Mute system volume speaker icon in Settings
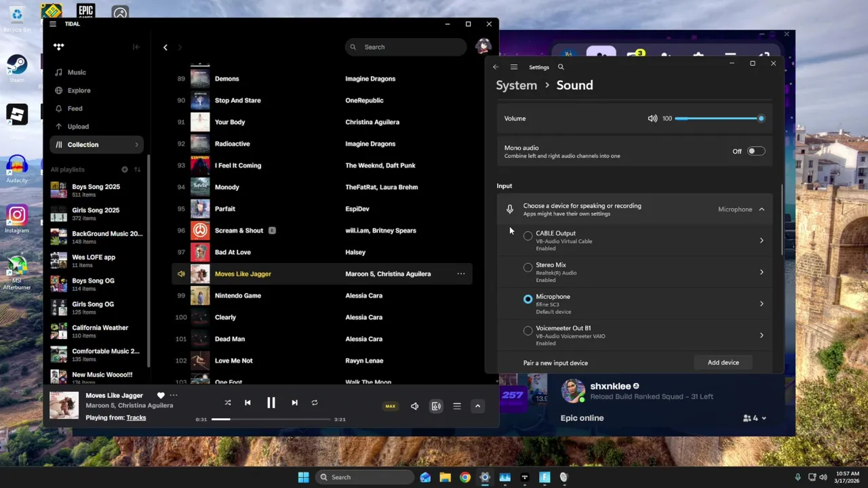The image size is (868, 488). point(652,119)
